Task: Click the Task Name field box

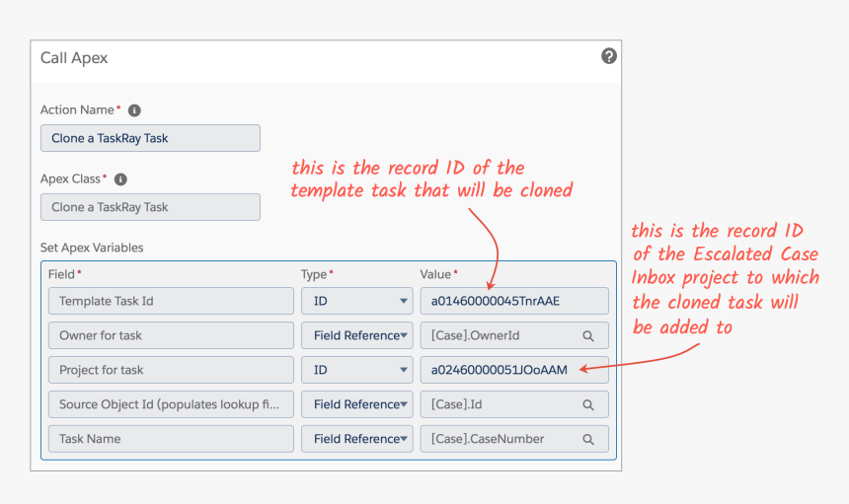Action: [x=171, y=439]
